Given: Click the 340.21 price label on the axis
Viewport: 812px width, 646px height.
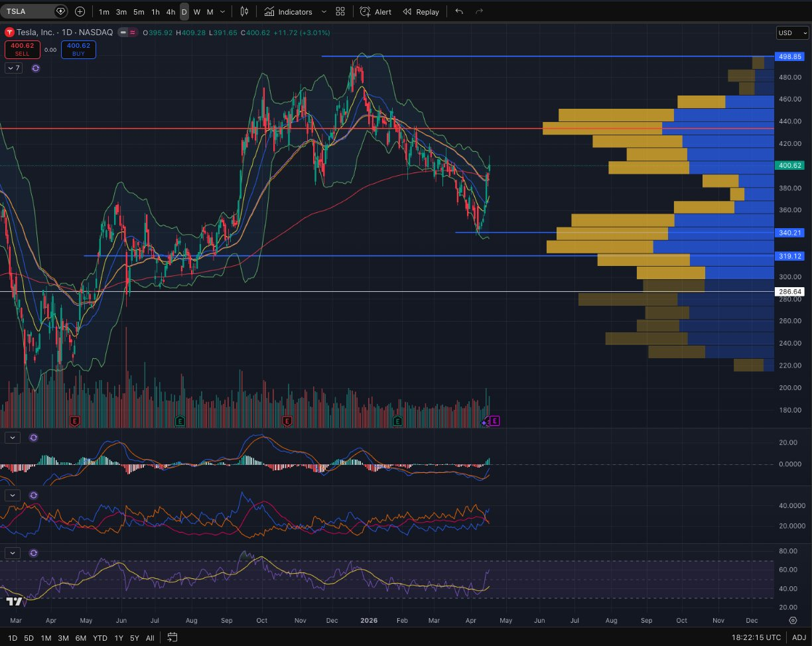Looking at the screenshot, I should tap(789, 233).
